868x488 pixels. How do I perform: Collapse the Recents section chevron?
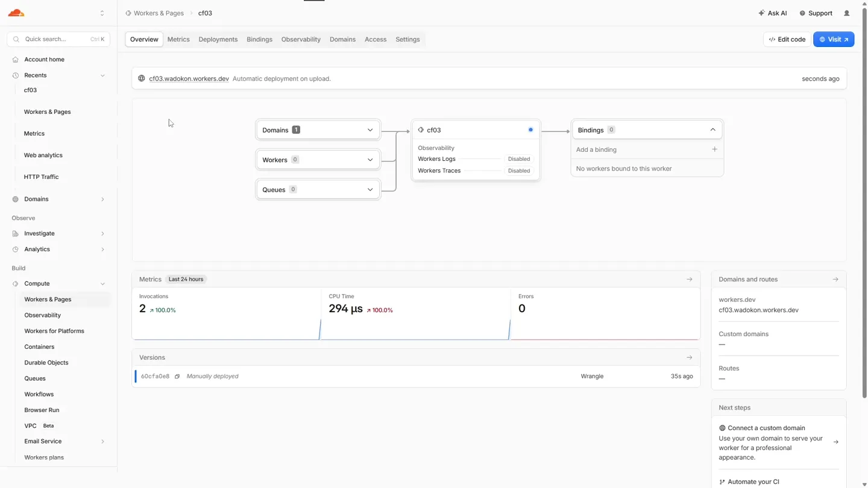point(102,75)
